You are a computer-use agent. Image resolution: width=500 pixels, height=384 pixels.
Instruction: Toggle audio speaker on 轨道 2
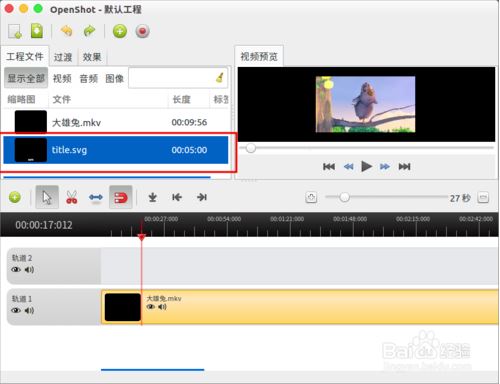29,269
